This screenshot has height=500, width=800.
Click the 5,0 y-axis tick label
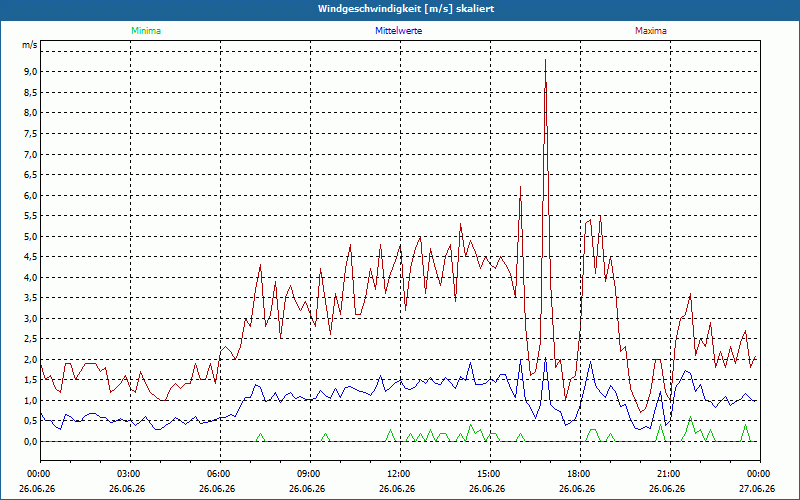[x=31, y=236]
